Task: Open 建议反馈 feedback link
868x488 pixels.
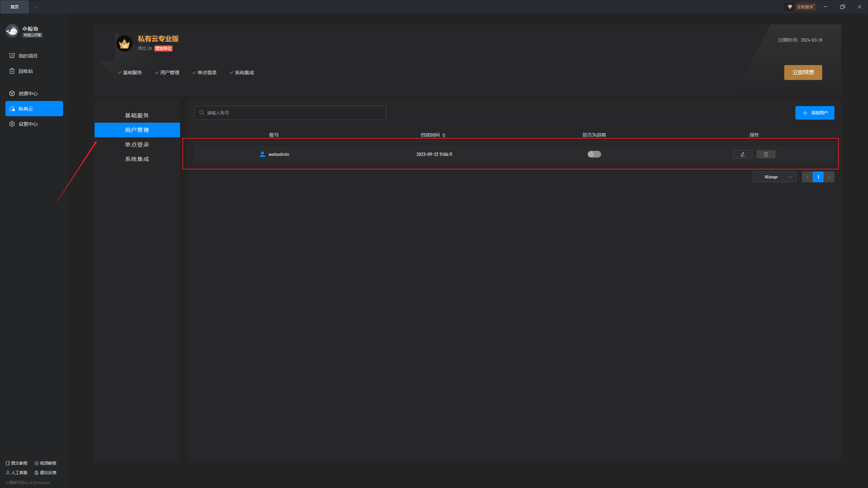Action: [45, 473]
